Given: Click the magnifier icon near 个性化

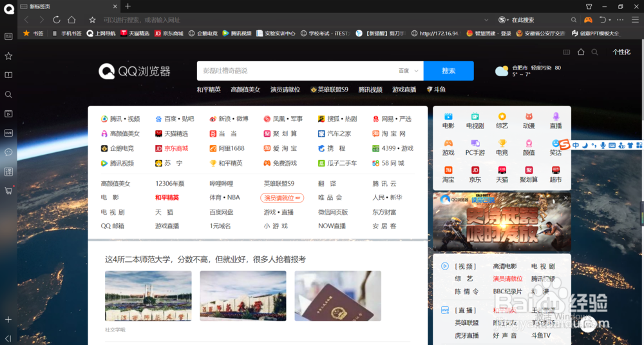Looking at the screenshot, I should click(594, 52).
